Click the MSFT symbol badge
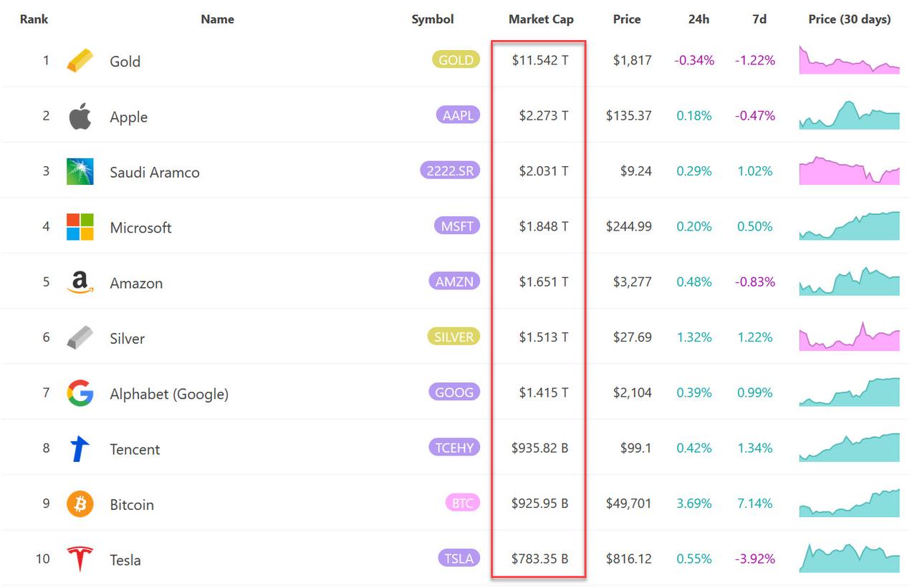Screen dimensions: 917x588 [456, 226]
